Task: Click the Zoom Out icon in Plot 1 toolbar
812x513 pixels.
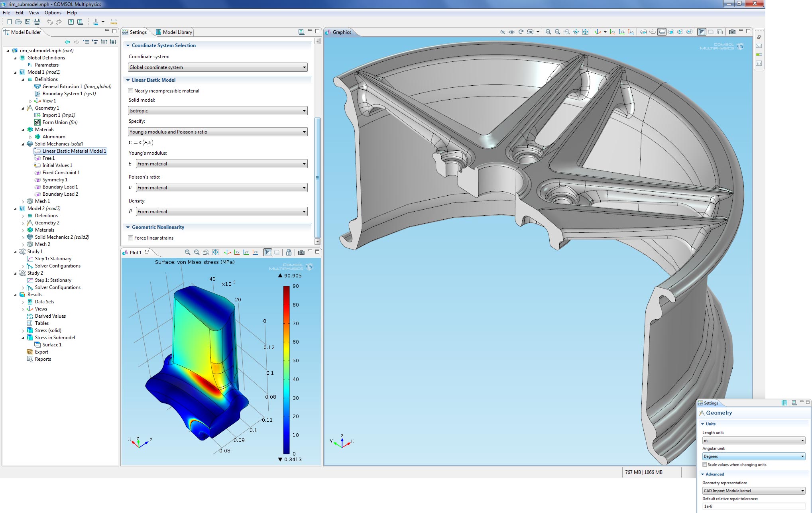Action: [x=197, y=252]
